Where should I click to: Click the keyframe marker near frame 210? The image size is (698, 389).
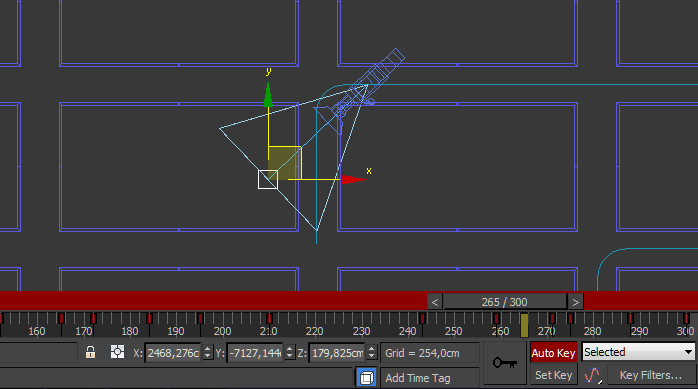pyautogui.click(x=269, y=318)
